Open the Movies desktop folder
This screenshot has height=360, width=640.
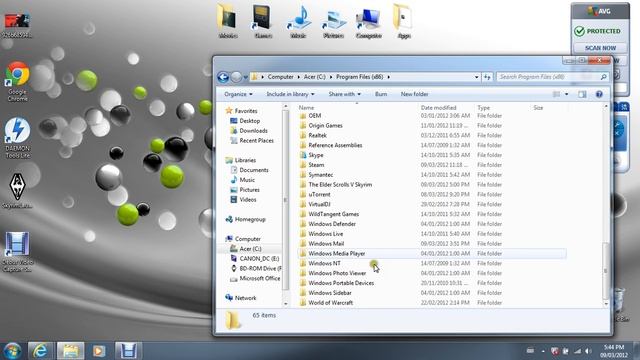pos(228,22)
